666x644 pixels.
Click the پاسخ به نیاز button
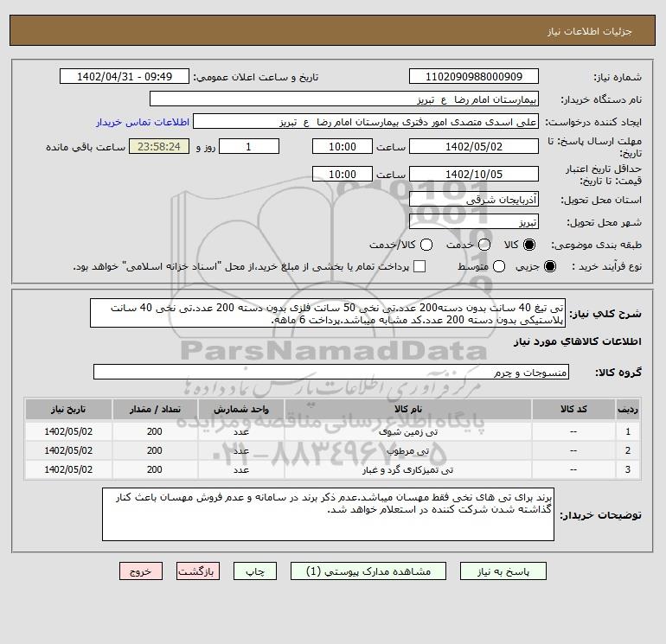pos(503,571)
